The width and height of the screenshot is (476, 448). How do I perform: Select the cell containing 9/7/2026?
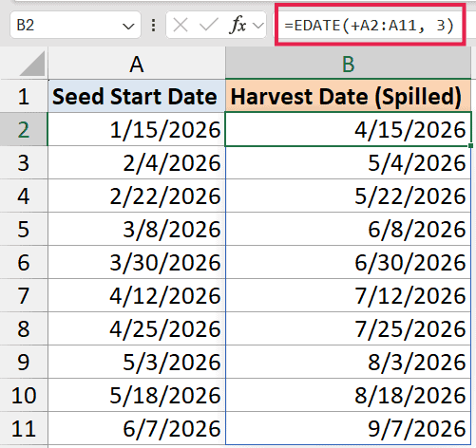[348, 428]
